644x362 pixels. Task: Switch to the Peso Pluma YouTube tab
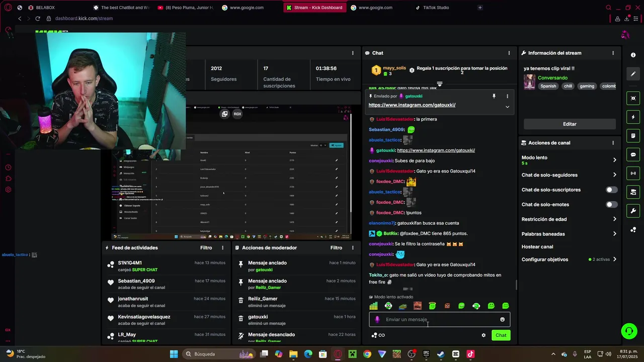(186, 8)
